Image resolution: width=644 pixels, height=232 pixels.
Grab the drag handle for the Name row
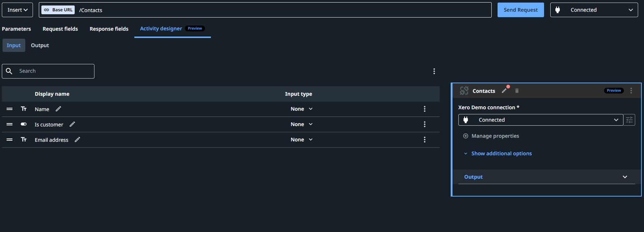click(x=10, y=109)
